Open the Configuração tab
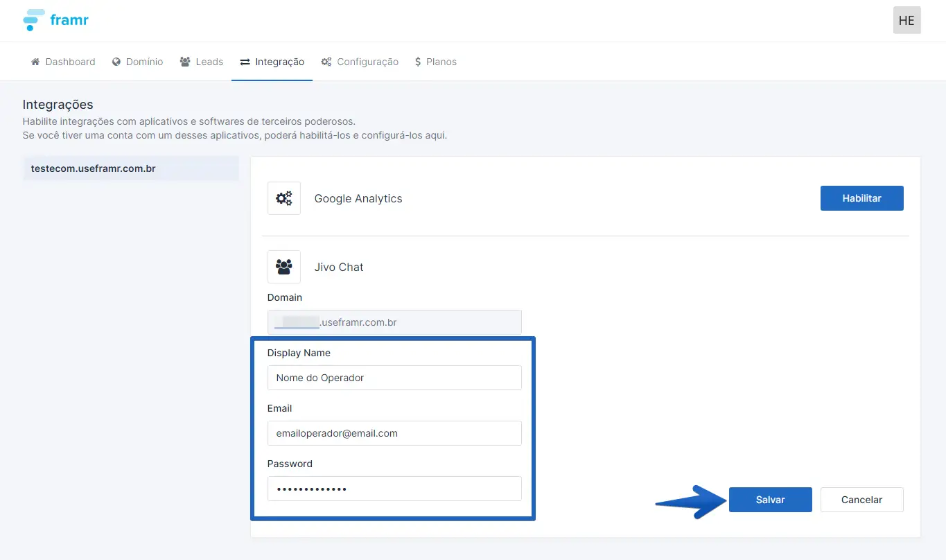This screenshot has height=560, width=946. pos(360,62)
